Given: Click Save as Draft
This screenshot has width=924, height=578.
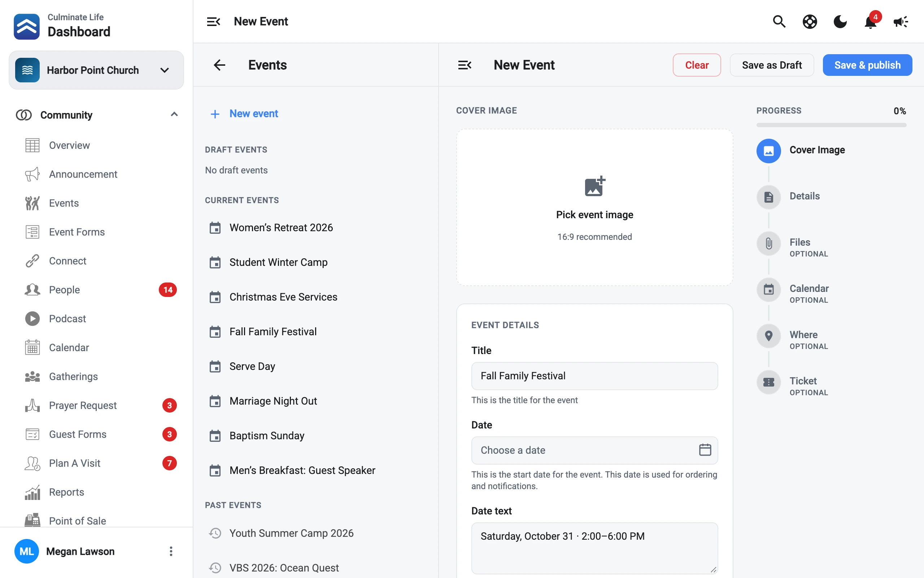Looking at the screenshot, I should pyautogui.click(x=772, y=65).
